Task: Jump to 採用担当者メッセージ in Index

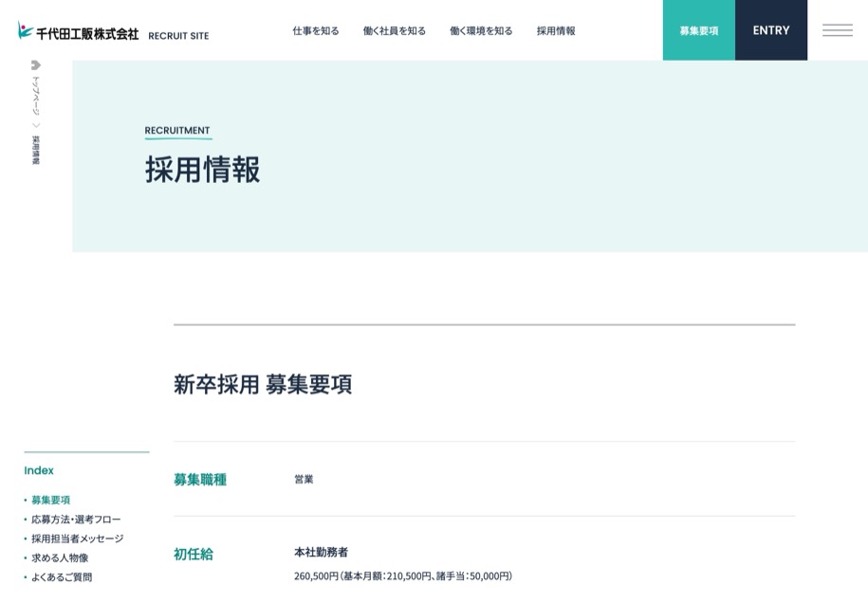Action: [x=78, y=538]
